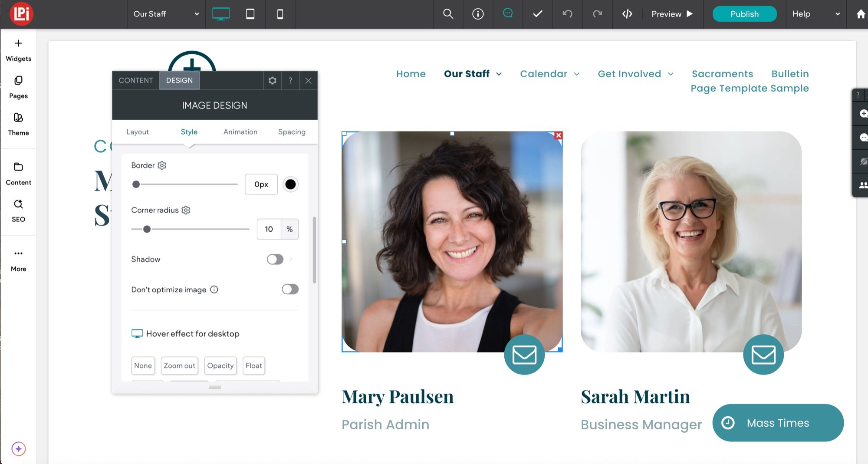Preview the site

click(672, 14)
